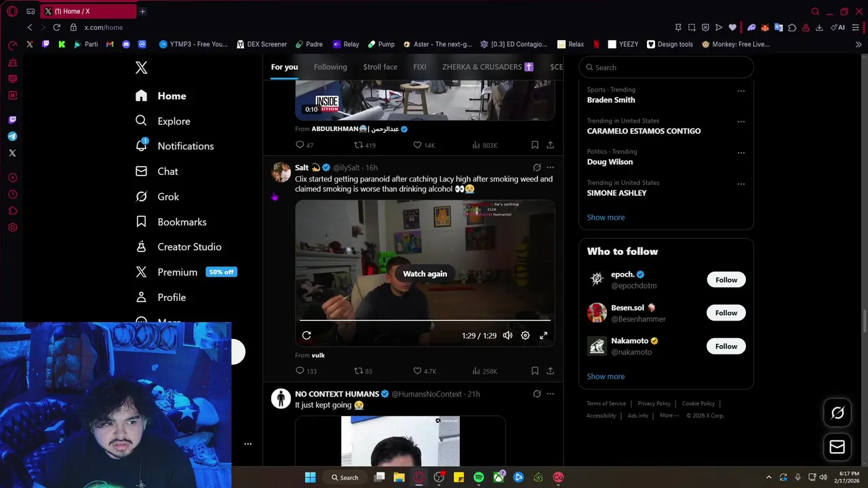
Task: Open vulk source link under video
Action: [x=318, y=355]
